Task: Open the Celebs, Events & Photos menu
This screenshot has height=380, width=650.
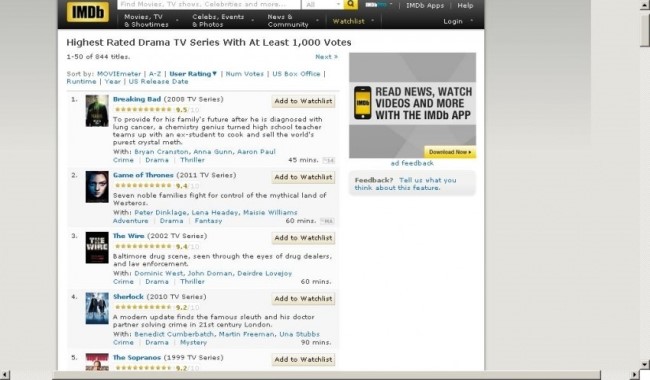Action: (x=222, y=20)
